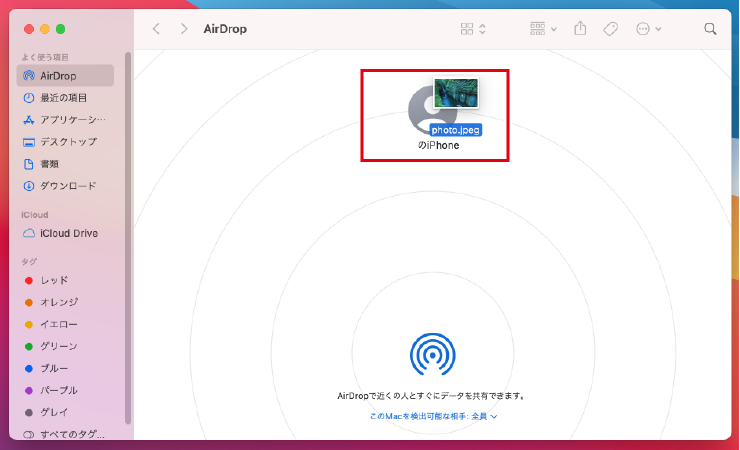Click the cloud icon beside iCloud Drive
This screenshot has height=450, width=740.
point(29,233)
